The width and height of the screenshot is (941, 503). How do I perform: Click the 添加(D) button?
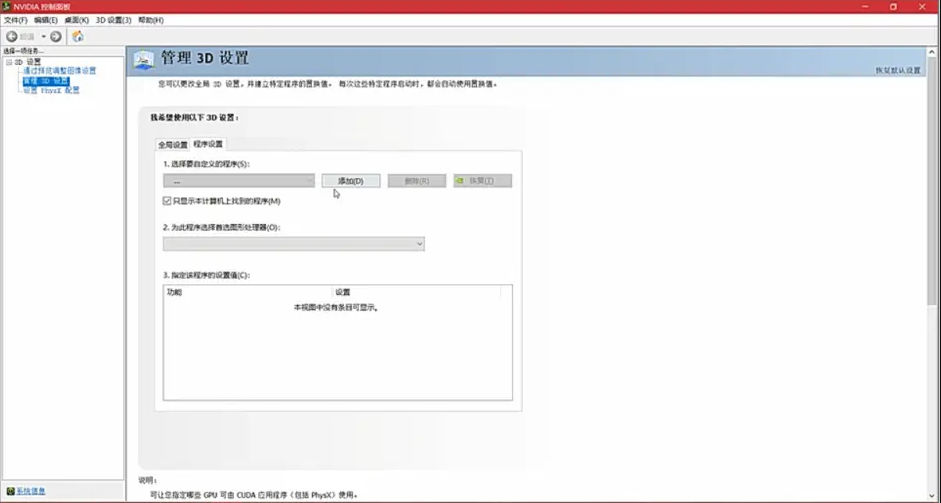coord(350,181)
